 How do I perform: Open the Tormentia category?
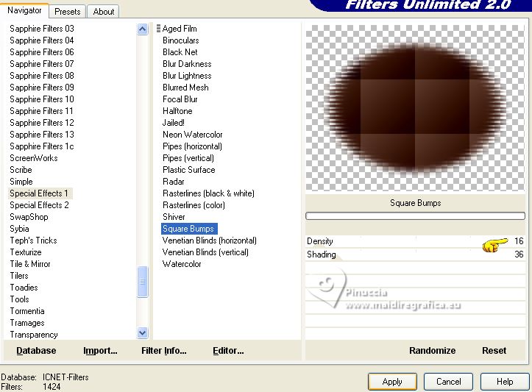(x=27, y=311)
